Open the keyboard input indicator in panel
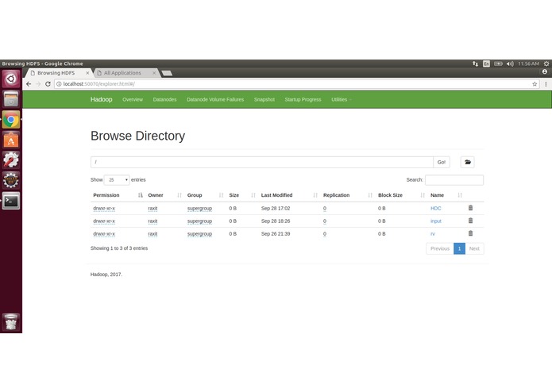The width and height of the screenshot is (552, 392). [x=487, y=63]
